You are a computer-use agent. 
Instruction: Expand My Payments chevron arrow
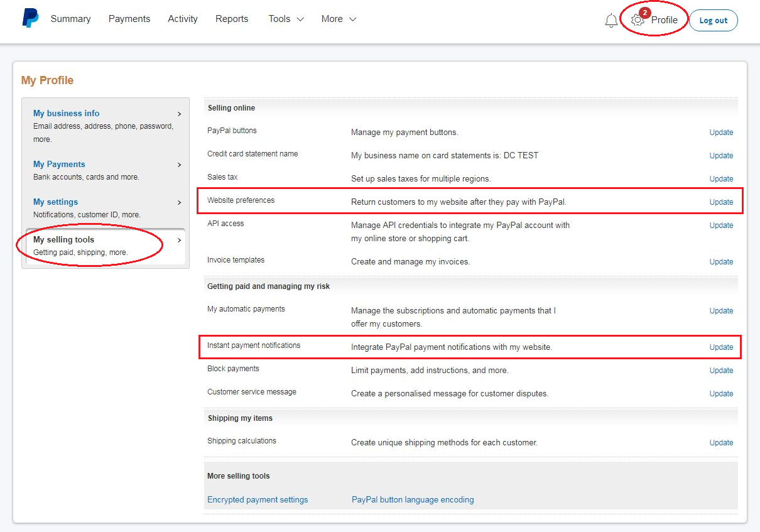[179, 165]
